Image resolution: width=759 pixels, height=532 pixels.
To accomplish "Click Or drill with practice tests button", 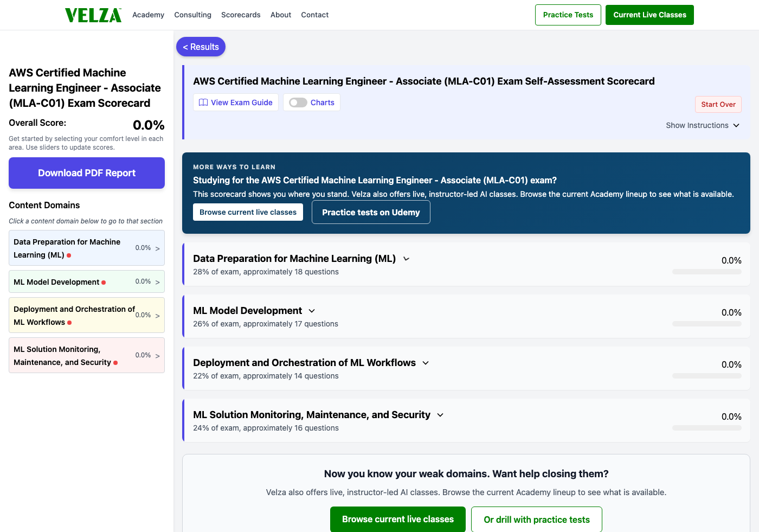I will [x=537, y=520].
